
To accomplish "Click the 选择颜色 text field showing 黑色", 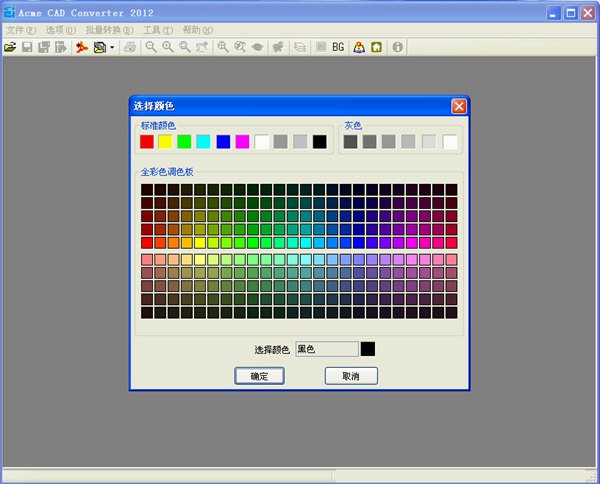I will click(x=325, y=349).
